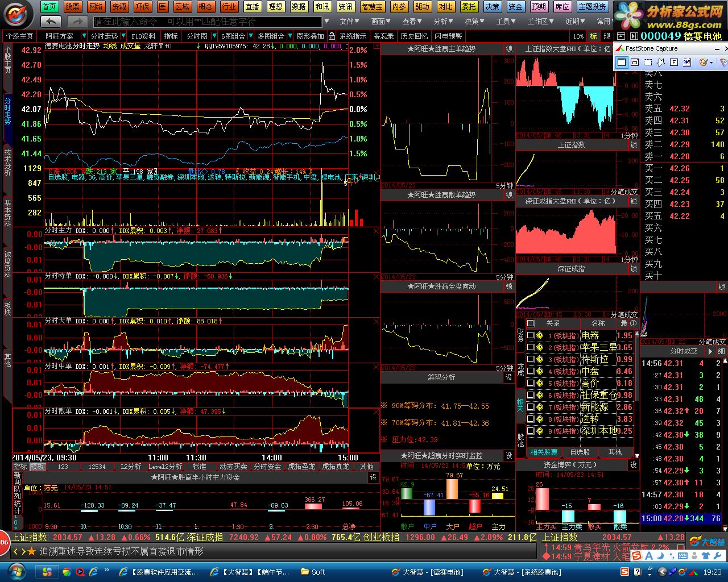Image resolution: width=728 pixels, height=582 pixels.
Task: Click 主题投资 top button
Action: pyautogui.click(x=592, y=6)
